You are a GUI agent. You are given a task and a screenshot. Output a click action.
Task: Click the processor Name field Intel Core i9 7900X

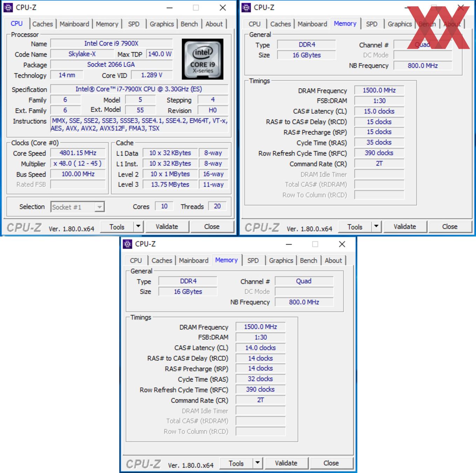tap(111, 43)
